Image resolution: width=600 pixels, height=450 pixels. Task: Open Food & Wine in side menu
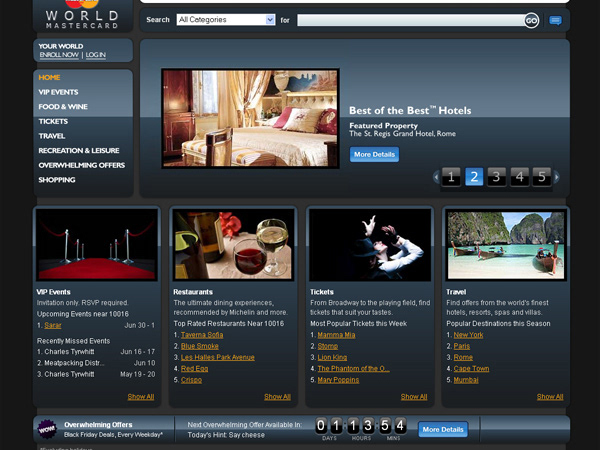(63, 107)
